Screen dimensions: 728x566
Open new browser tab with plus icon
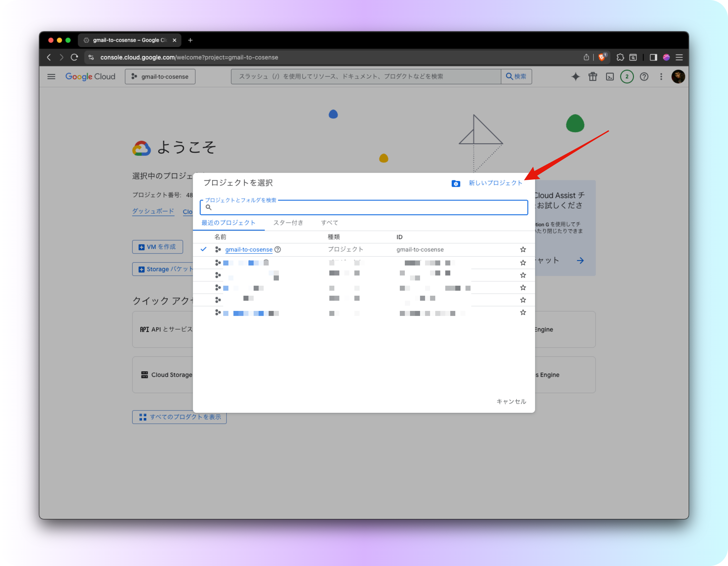click(x=190, y=40)
